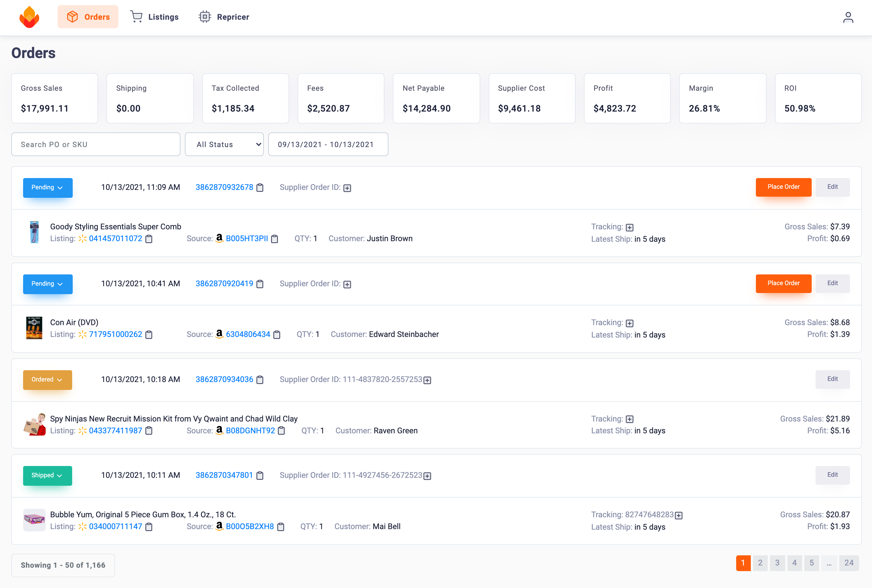Image resolution: width=872 pixels, height=588 pixels.
Task: Open the Shipped status dropdown
Action: pyautogui.click(x=47, y=476)
